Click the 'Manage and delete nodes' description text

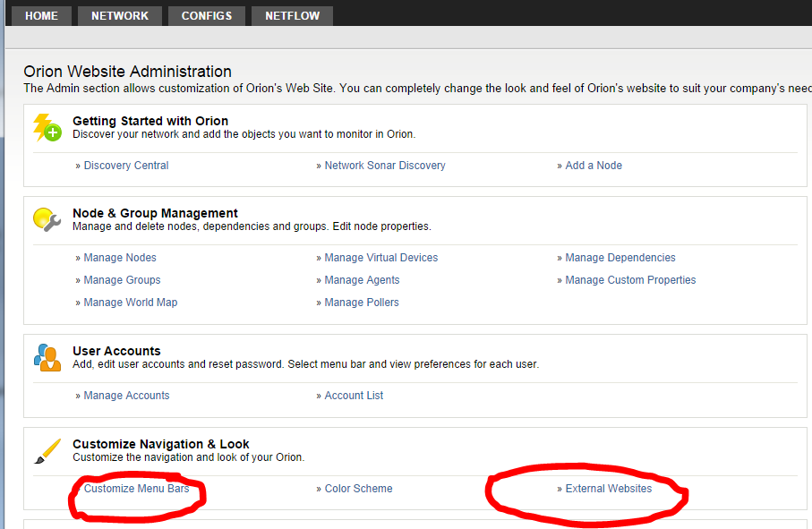[x=252, y=226]
